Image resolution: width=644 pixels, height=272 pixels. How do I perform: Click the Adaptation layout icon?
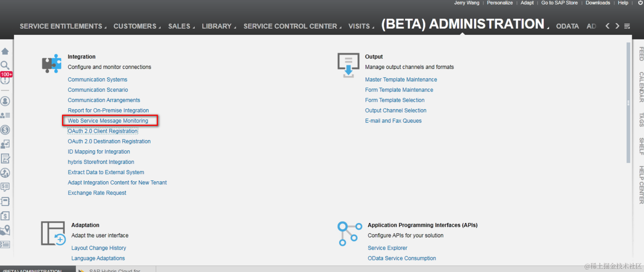(x=53, y=233)
